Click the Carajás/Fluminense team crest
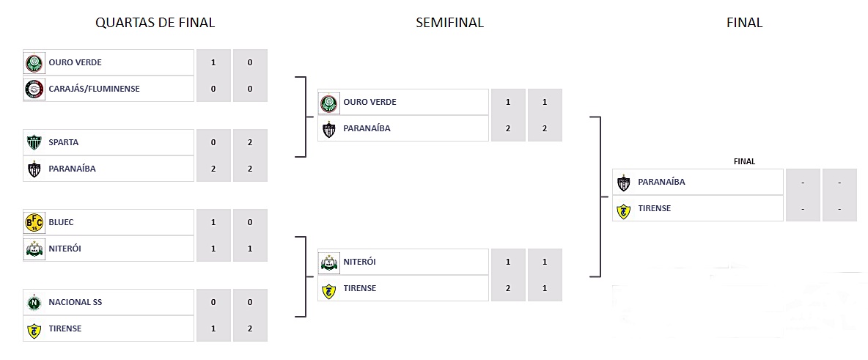This screenshot has height=360, width=868. pyautogui.click(x=34, y=89)
